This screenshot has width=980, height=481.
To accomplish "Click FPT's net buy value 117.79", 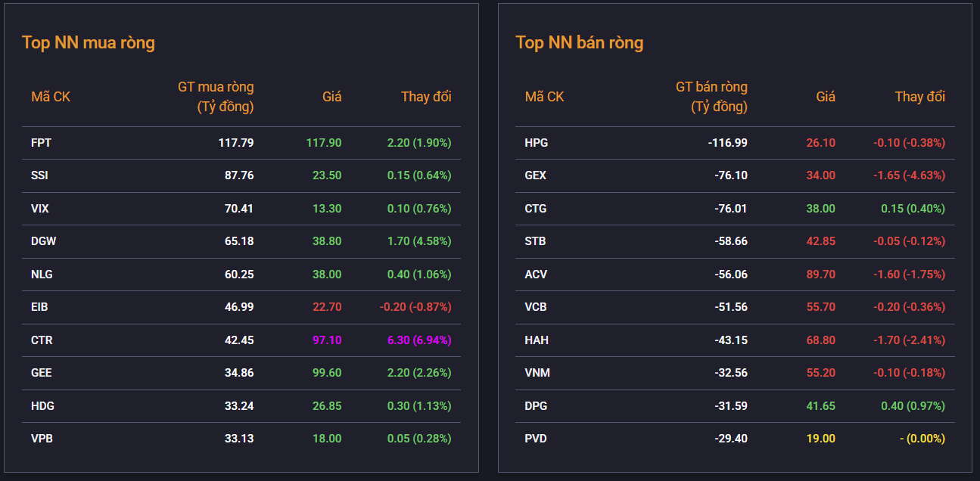I will pos(237,142).
